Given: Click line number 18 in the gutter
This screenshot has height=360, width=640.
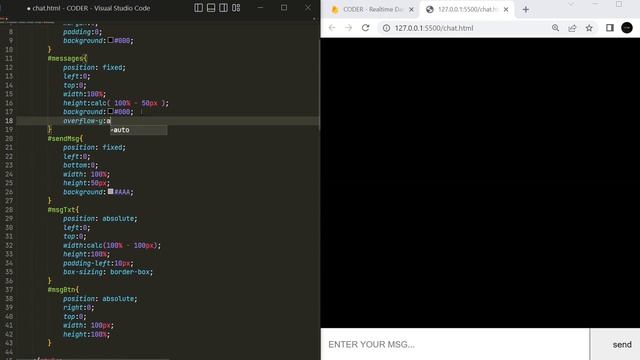Looking at the screenshot, I should pyautogui.click(x=9, y=121).
